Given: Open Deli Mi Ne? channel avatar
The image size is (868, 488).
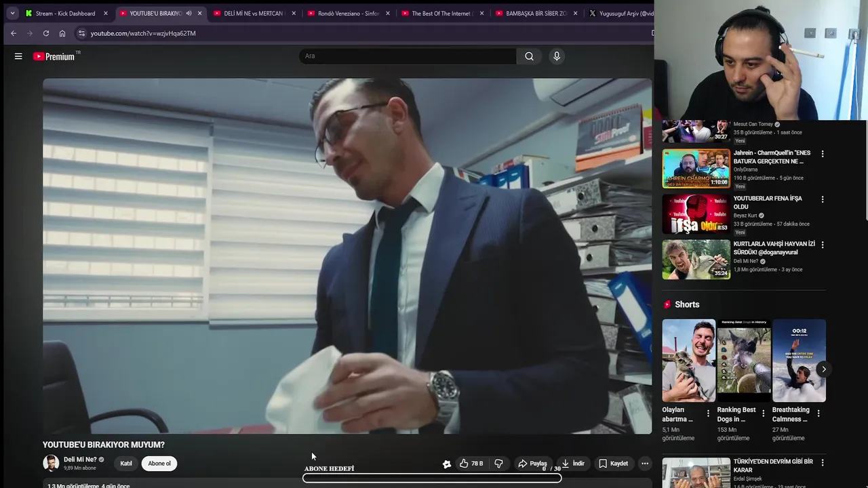Looking at the screenshot, I should coord(51,464).
